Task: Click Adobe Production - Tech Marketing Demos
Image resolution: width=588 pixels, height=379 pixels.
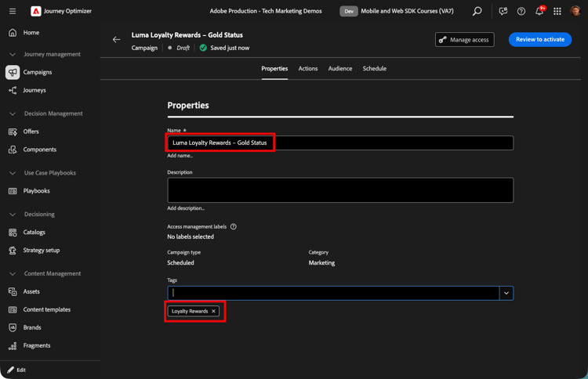Action: (266, 11)
